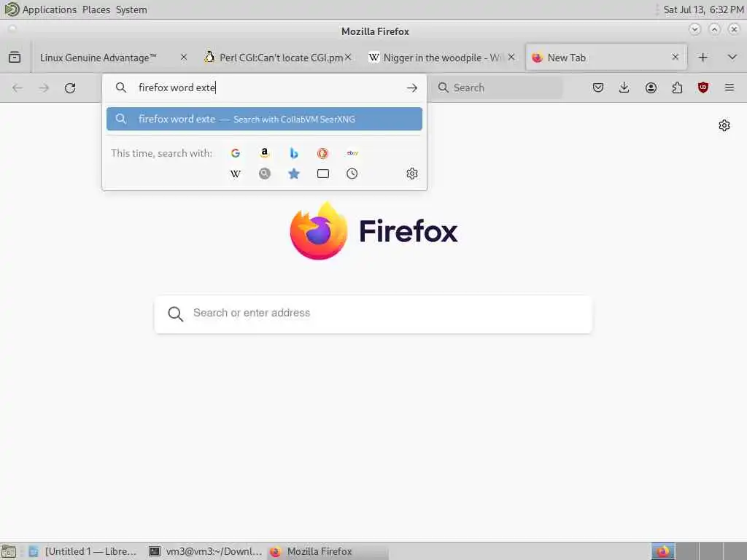
Task: Click the clock in the top panel
Action: [x=703, y=9]
